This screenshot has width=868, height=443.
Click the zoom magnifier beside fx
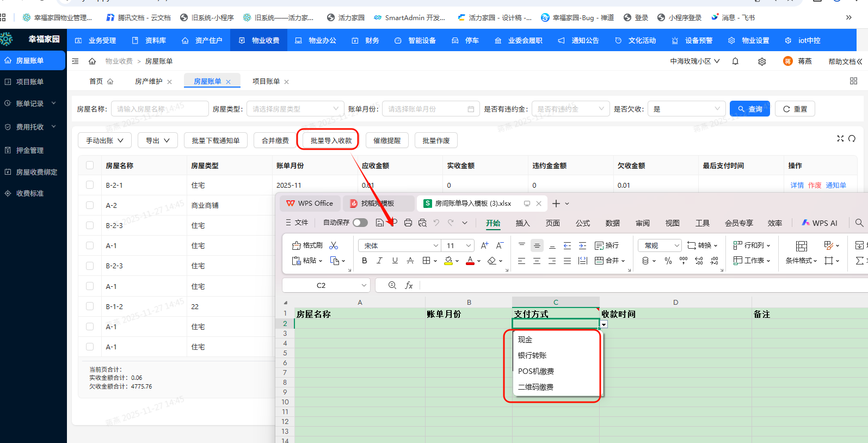click(x=392, y=285)
